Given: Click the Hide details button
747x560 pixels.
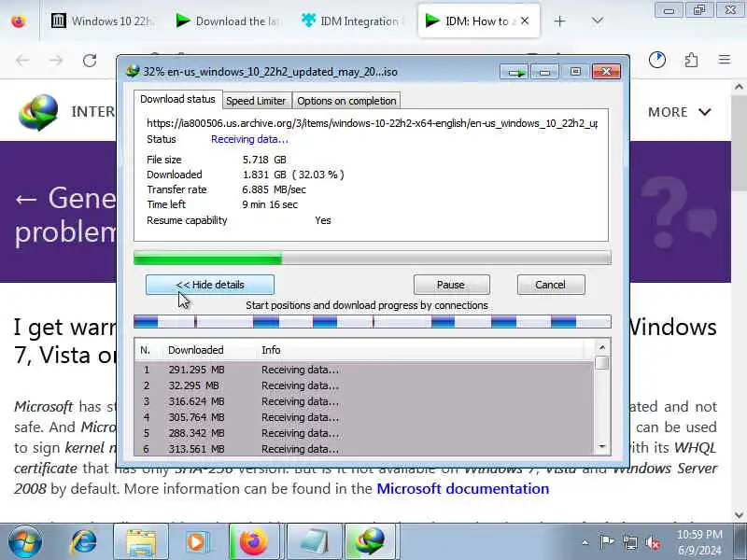Looking at the screenshot, I should [x=210, y=285].
